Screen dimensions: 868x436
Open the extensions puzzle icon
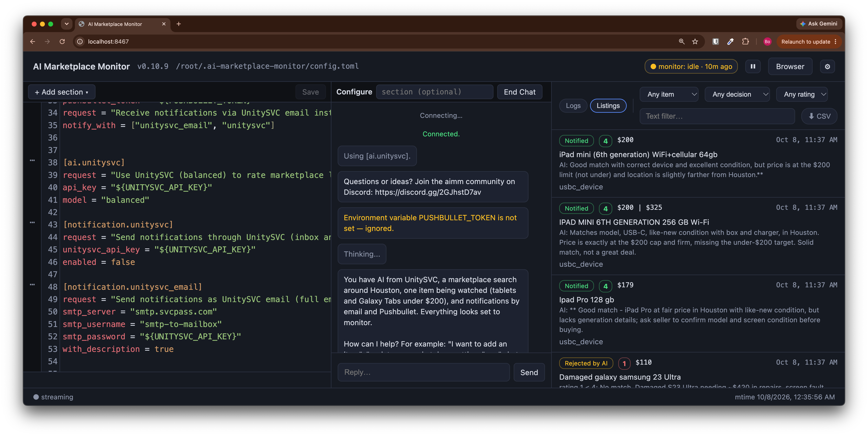pos(745,41)
